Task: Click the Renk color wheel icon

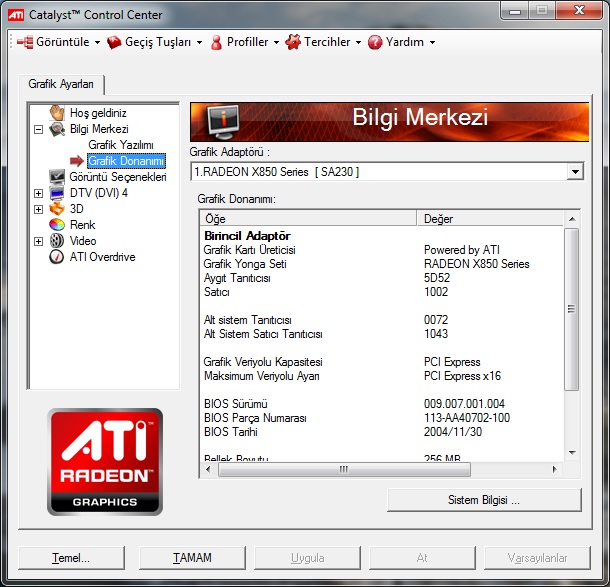Action: coord(57,225)
